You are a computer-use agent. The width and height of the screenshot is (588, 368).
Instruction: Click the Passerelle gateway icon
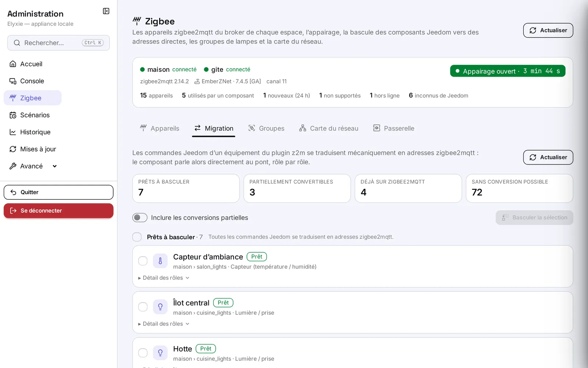click(x=377, y=128)
